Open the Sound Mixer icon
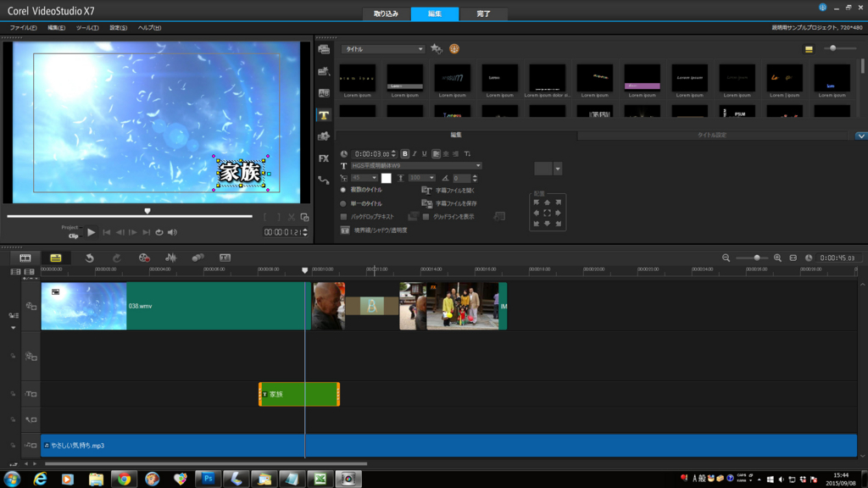This screenshot has height=488, width=868. tap(171, 258)
